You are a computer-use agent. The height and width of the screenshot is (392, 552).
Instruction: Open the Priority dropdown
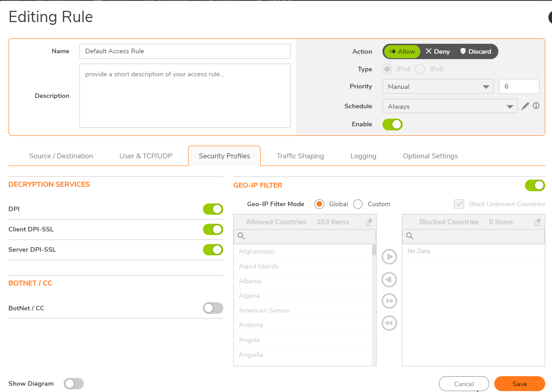(437, 87)
